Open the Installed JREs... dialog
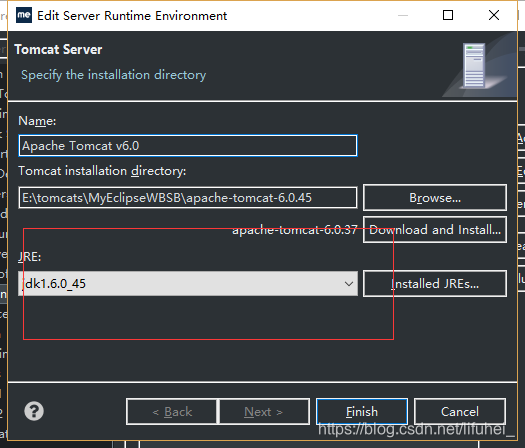This screenshot has width=525, height=448. coord(435,284)
